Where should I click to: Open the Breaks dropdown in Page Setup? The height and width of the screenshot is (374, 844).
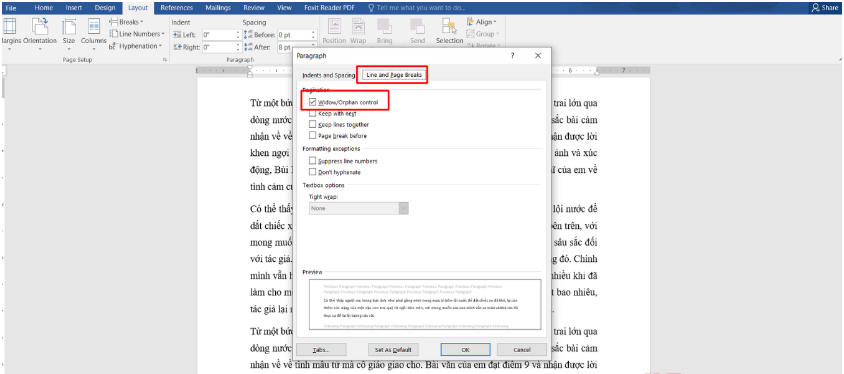[127, 22]
